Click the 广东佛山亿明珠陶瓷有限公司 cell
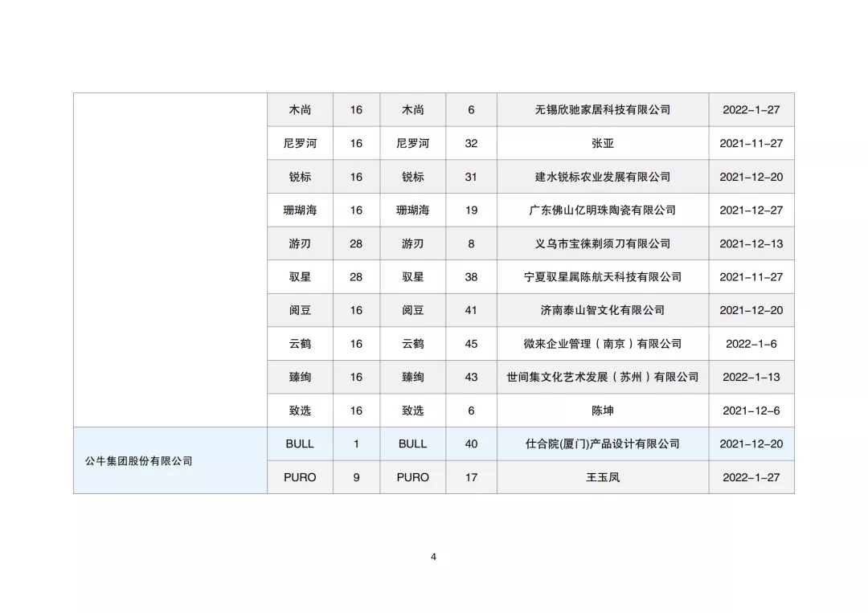 [x=602, y=210]
